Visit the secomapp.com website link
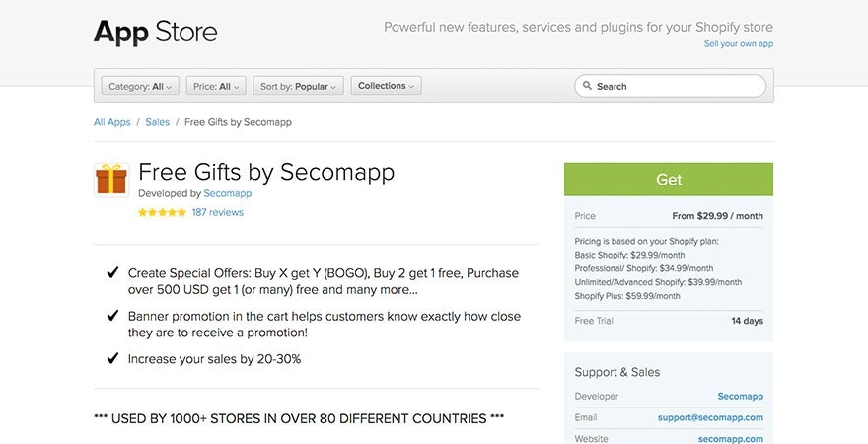868x444 pixels. click(x=731, y=438)
